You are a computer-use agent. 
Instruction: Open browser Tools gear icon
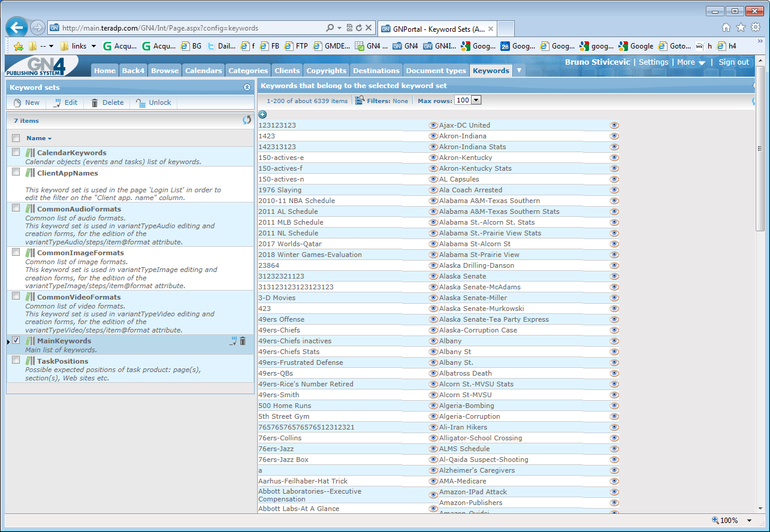[x=756, y=28]
